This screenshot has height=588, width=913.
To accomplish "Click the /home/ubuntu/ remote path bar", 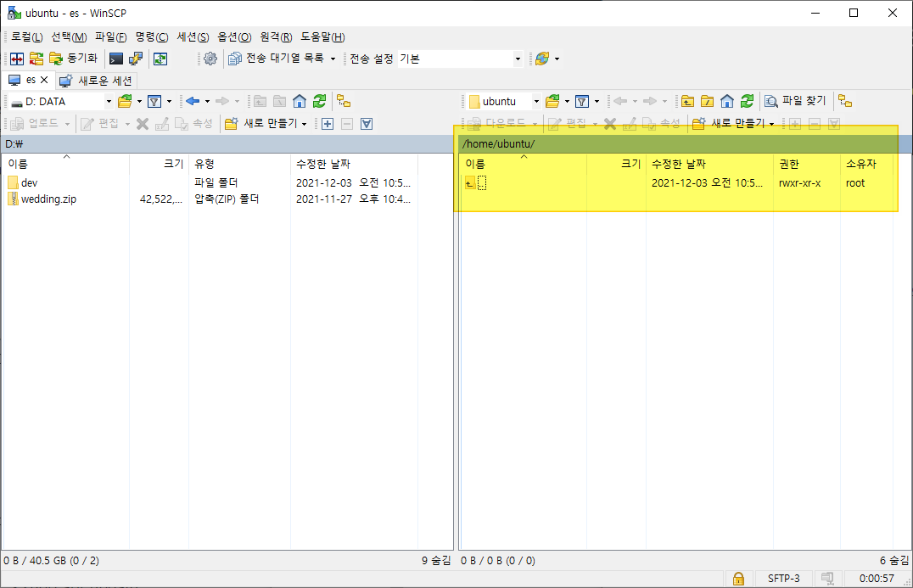I will click(x=684, y=143).
